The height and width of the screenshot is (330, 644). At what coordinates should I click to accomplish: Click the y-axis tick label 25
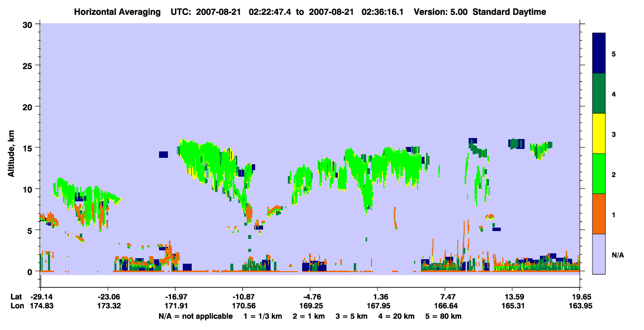[x=29, y=65]
